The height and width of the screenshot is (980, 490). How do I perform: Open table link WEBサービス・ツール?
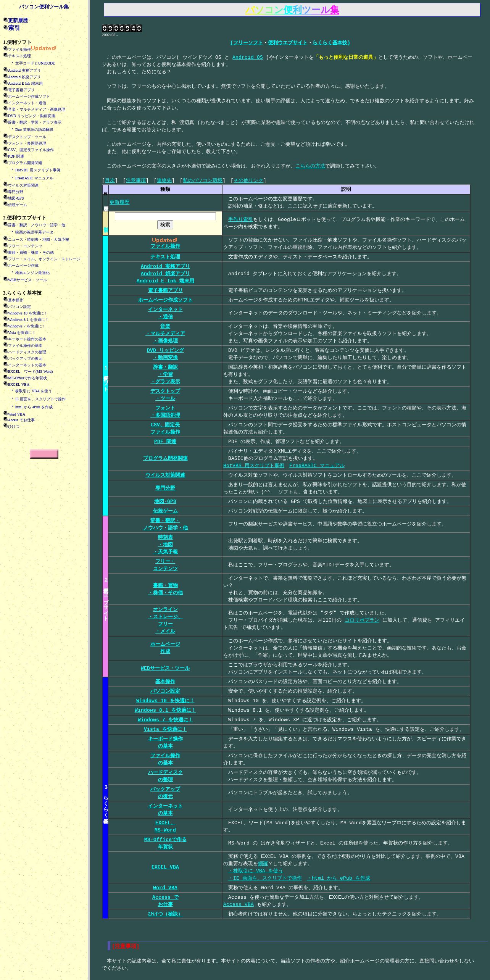165,668
